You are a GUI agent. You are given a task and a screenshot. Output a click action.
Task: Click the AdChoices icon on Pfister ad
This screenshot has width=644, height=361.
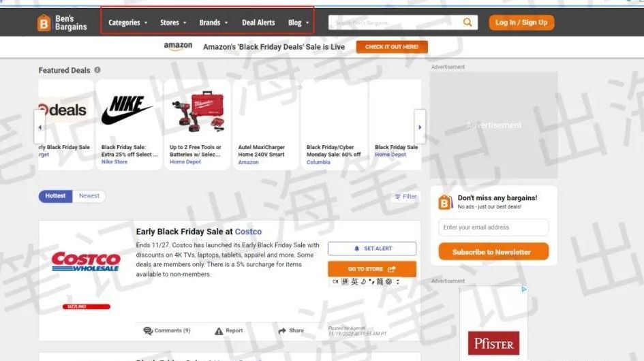[x=524, y=289]
